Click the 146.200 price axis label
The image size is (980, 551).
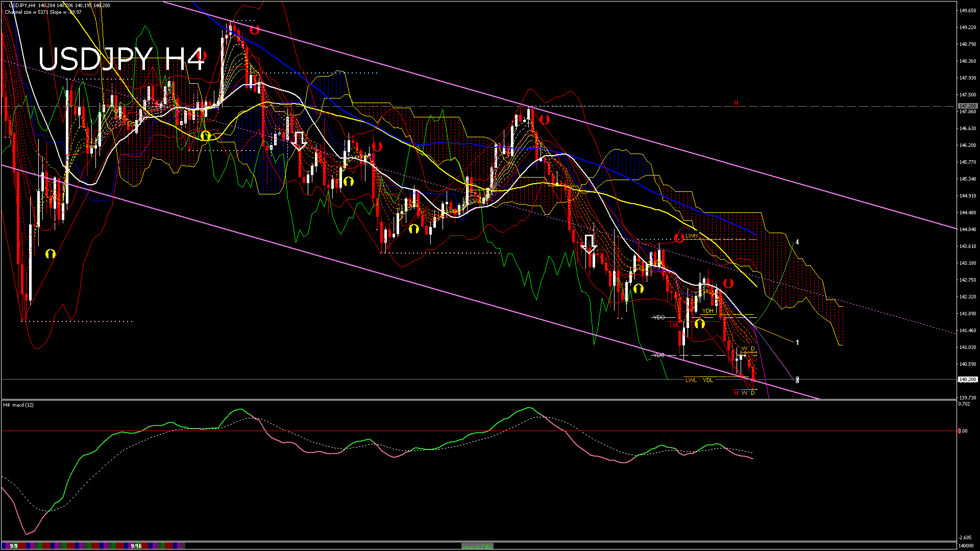coord(968,145)
